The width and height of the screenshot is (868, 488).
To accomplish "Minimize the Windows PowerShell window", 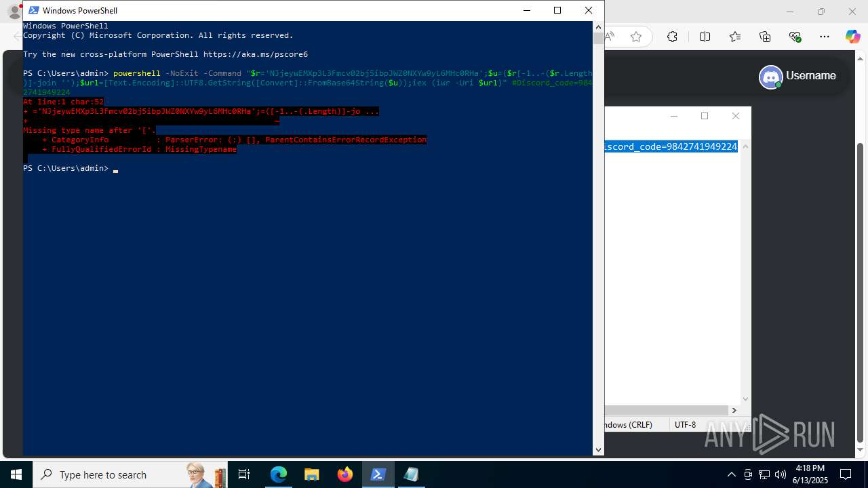I will [526, 10].
